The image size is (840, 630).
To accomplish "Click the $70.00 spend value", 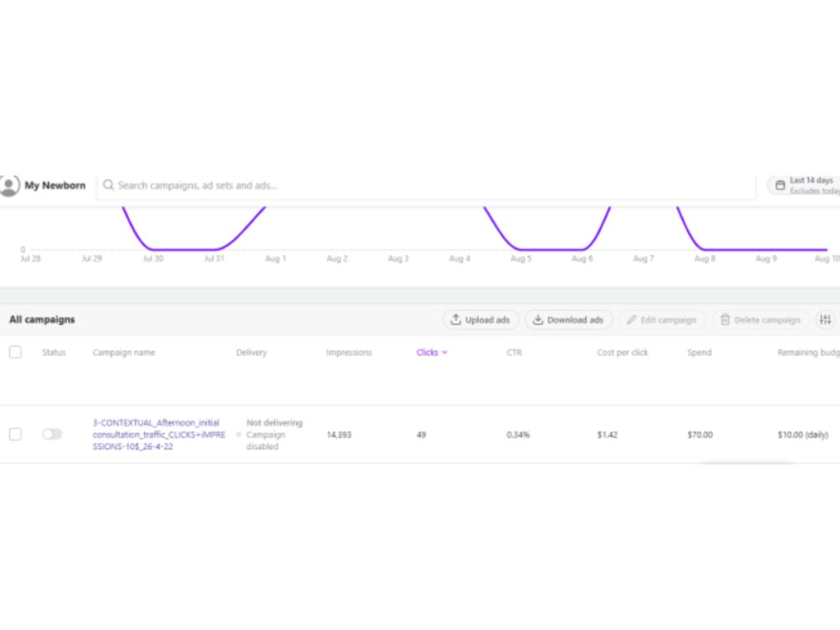I will click(x=701, y=434).
